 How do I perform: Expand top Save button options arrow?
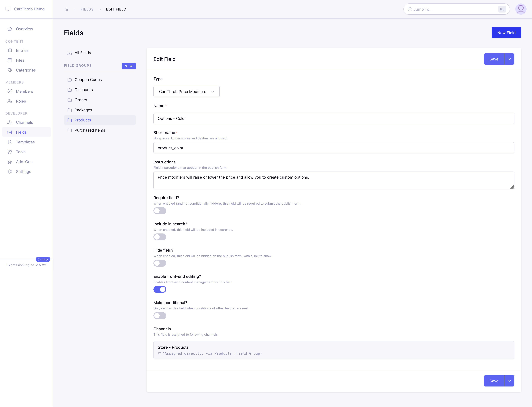tap(509, 59)
